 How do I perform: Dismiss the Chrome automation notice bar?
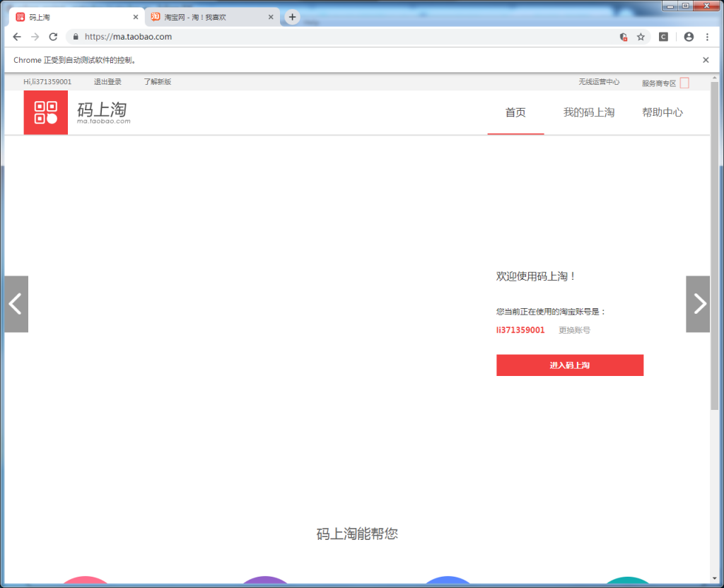pos(706,60)
